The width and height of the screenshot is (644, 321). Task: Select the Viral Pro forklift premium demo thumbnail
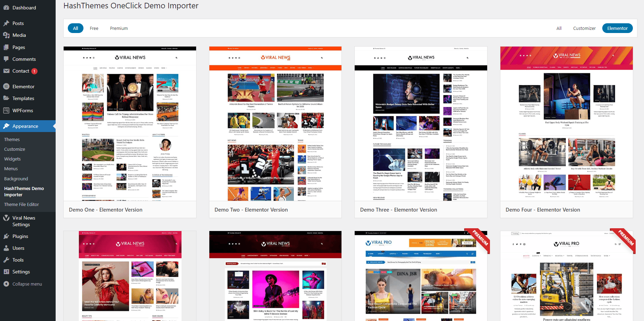tap(566, 276)
